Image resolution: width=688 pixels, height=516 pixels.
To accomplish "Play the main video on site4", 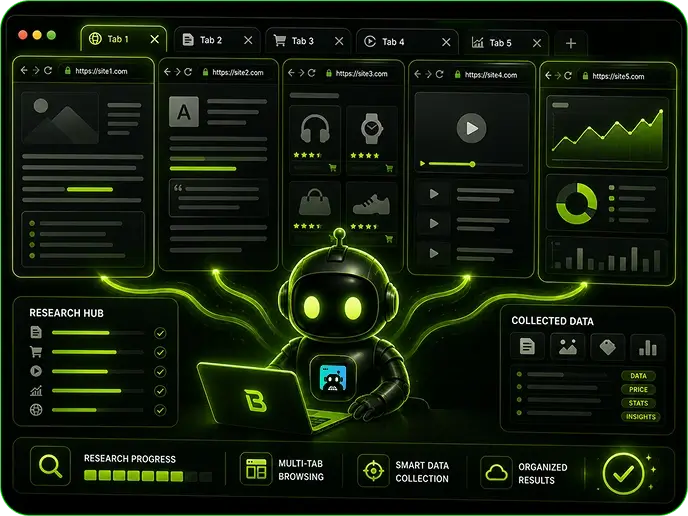I will (471, 128).
